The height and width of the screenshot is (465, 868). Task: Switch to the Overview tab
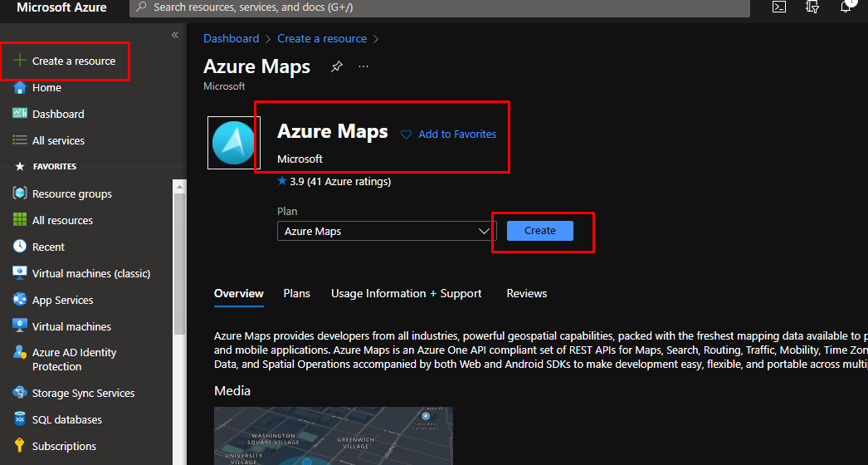pos(239,293)
